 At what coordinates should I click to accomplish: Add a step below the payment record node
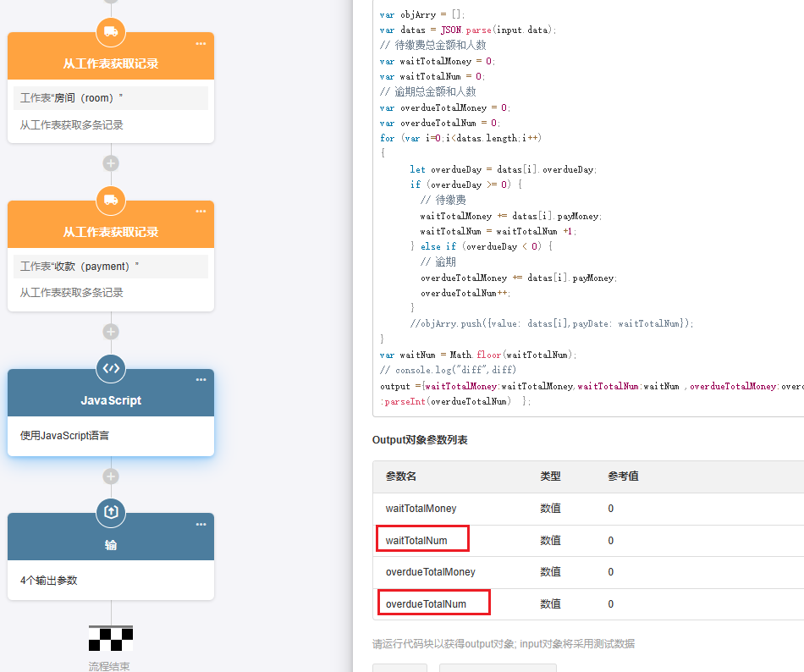pos(111,332)
